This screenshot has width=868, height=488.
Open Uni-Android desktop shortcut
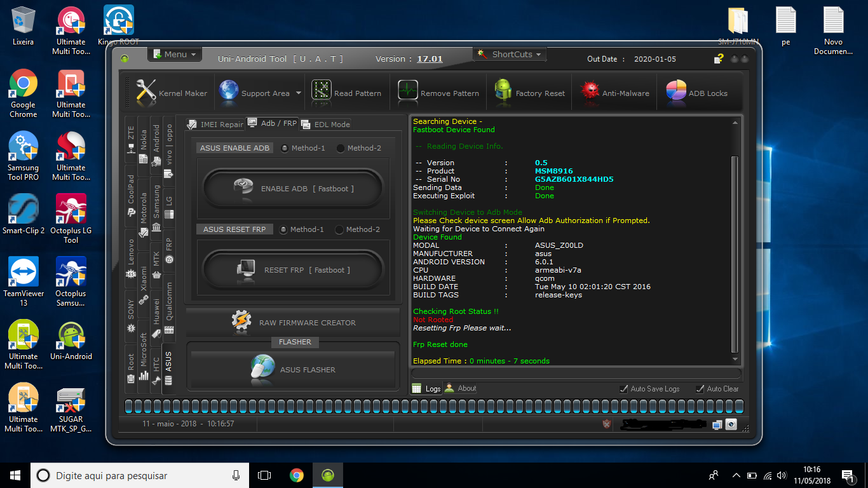71,341
